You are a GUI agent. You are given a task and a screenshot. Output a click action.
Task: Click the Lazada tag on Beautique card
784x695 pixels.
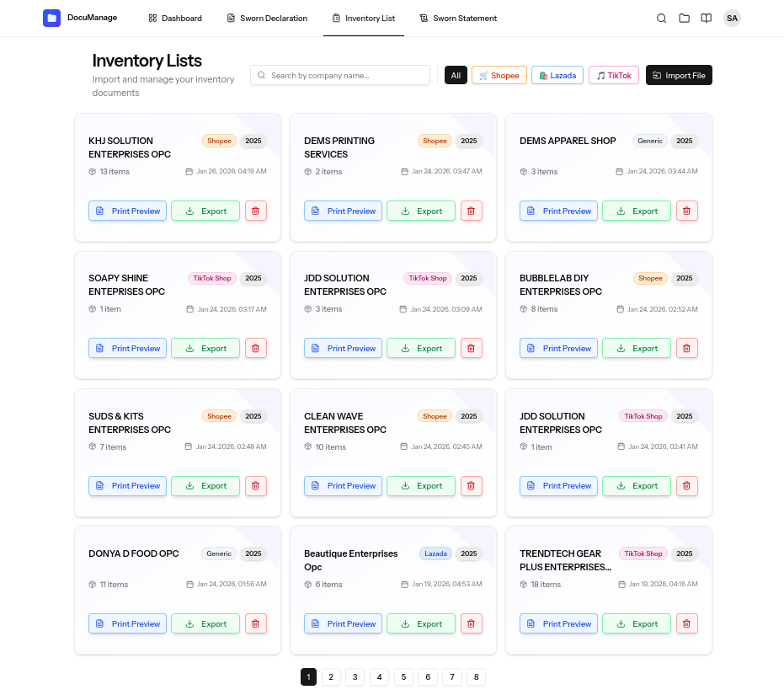click(435, 553)
